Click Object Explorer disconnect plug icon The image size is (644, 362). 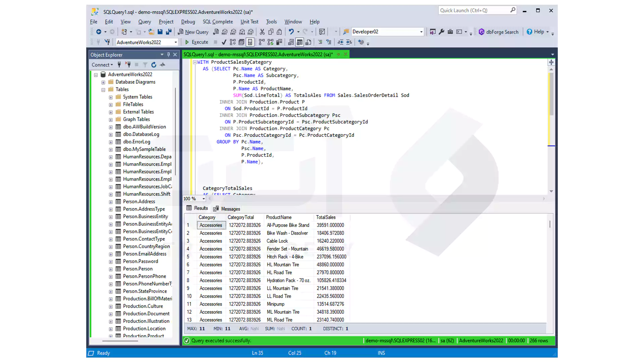pyautogui.click(x=128, y=65)
